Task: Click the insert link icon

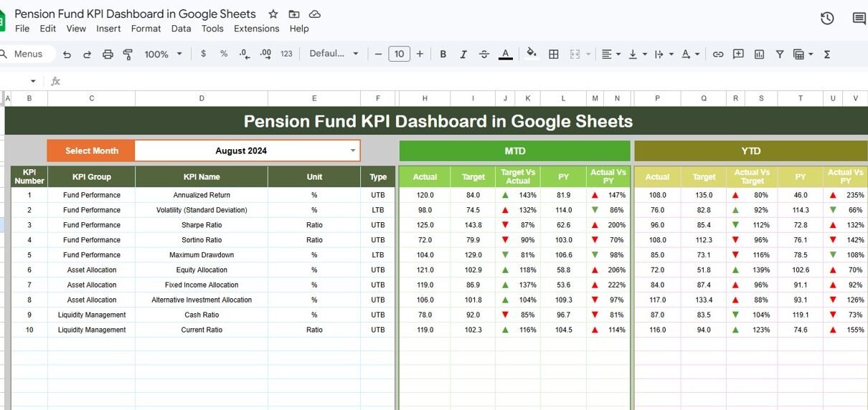Action: click(717, 54)
